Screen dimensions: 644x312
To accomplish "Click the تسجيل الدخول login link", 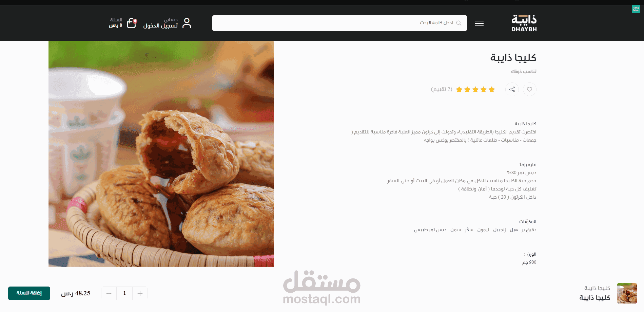I will (x=160, y=26).
